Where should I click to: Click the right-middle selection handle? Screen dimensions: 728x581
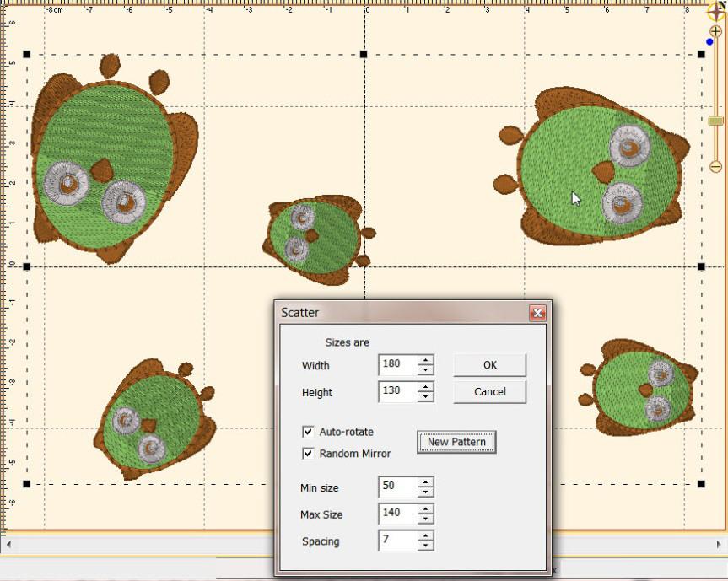[701, 266]
